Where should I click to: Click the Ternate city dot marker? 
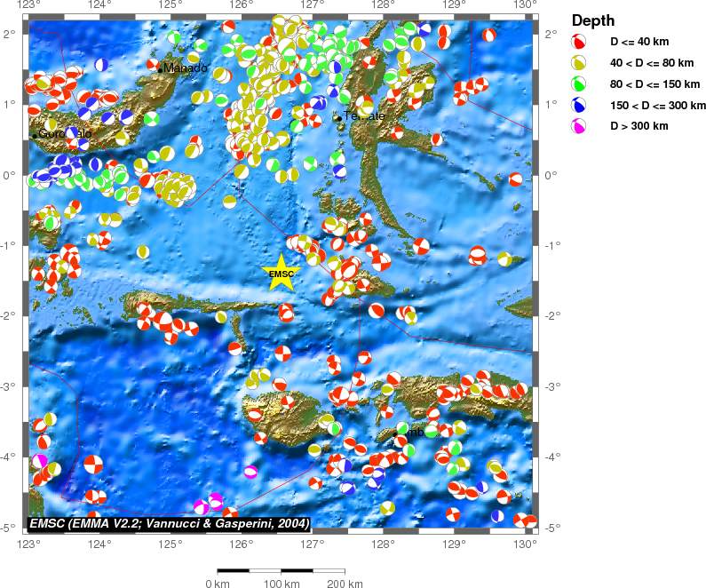click(339, 117)
